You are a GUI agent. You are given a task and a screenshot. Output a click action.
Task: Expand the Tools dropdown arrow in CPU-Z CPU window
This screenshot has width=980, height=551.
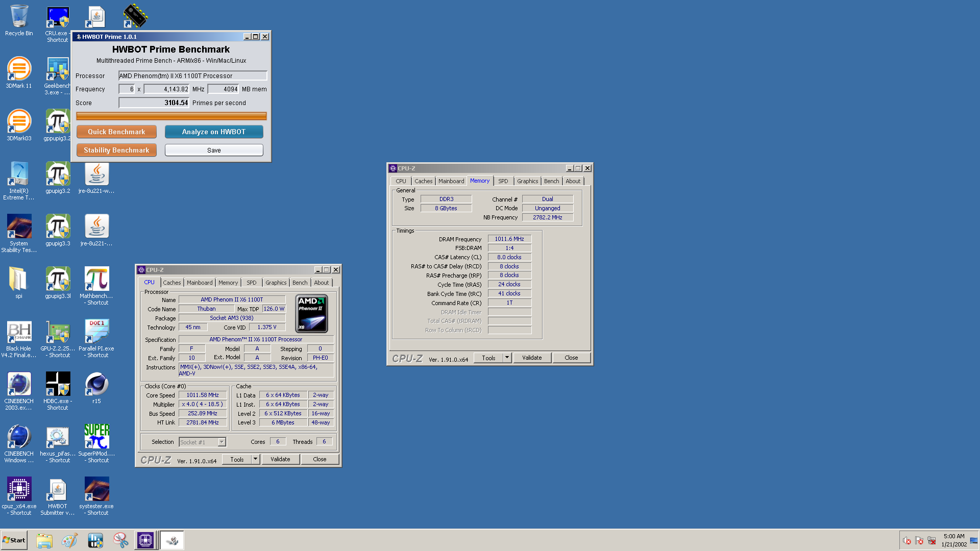[255, 459]
